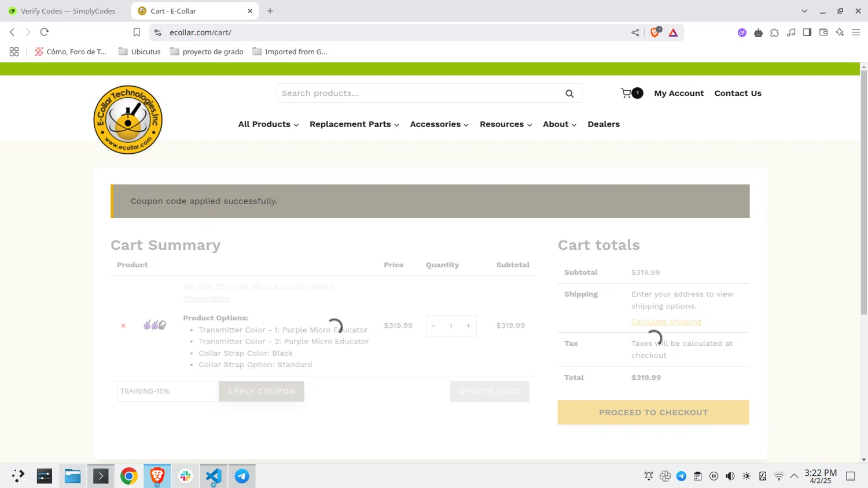The width and height of the screenshot is (868, 488).
Task: Expand hidden system tray icons arrow
Action: click(794, 476)
